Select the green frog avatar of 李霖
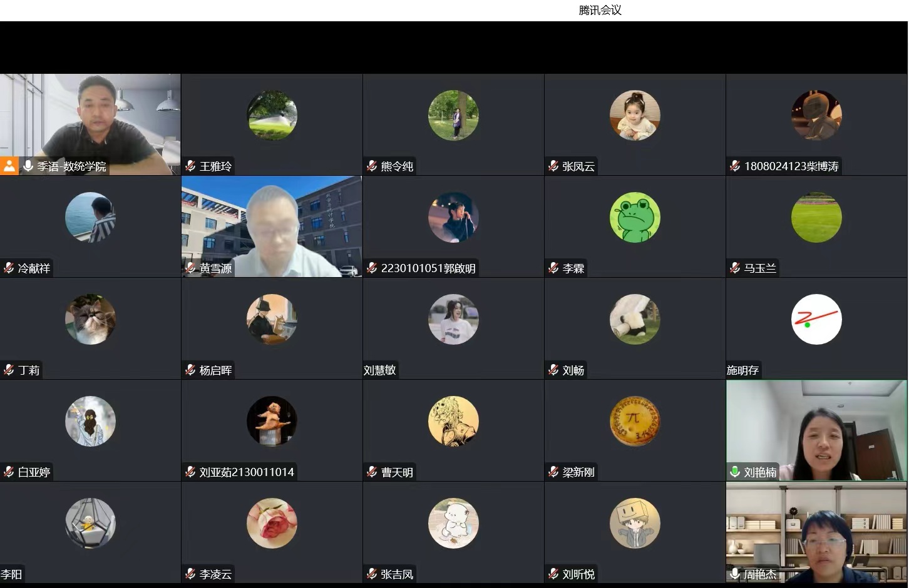Screen dimensions: 909x588 (635, 218)
